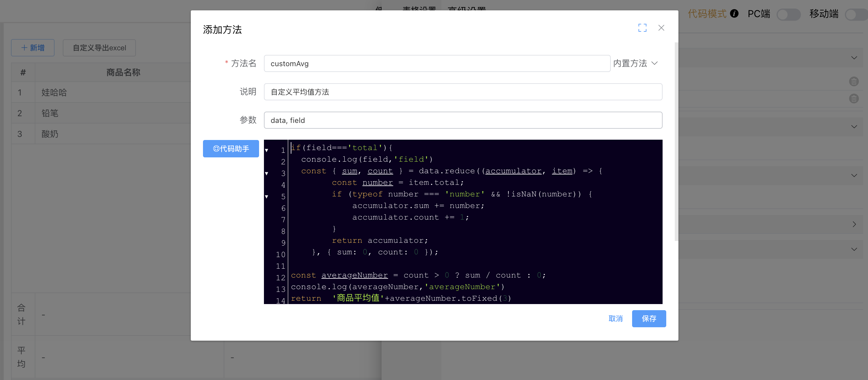Toggle the PC端 switch
This screenshot has height=380, width=868.
[788, 15]
